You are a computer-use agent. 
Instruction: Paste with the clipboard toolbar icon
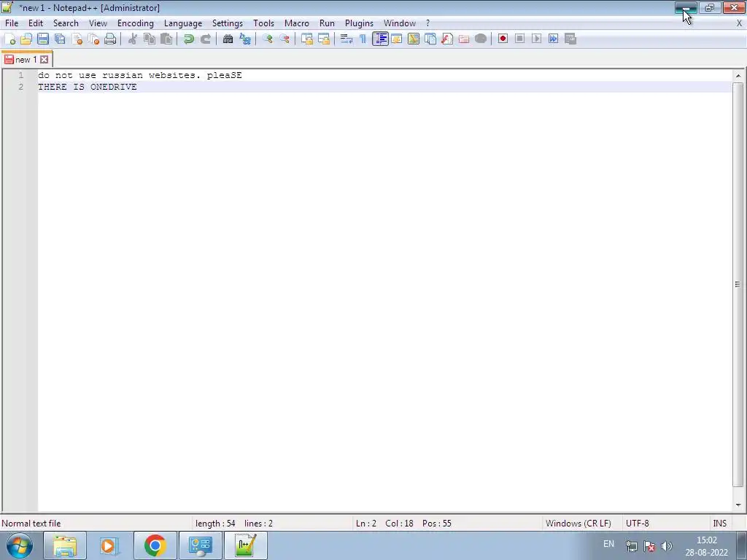tap(166, 39)
